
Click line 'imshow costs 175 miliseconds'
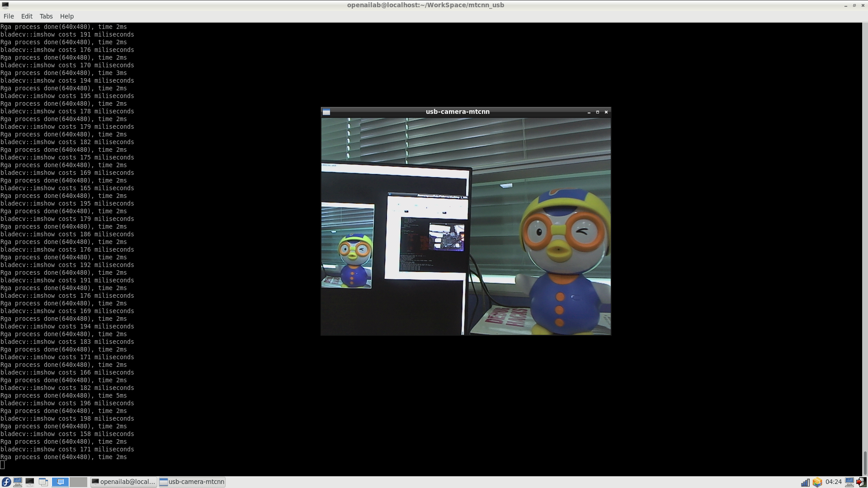(x=67, y=157)
